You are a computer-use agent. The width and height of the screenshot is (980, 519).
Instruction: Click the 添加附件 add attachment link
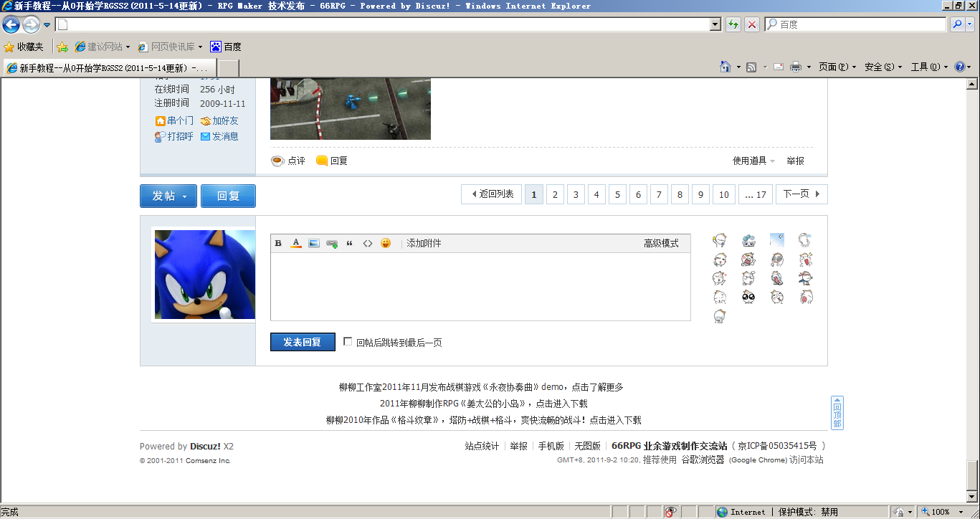(424, 244)
